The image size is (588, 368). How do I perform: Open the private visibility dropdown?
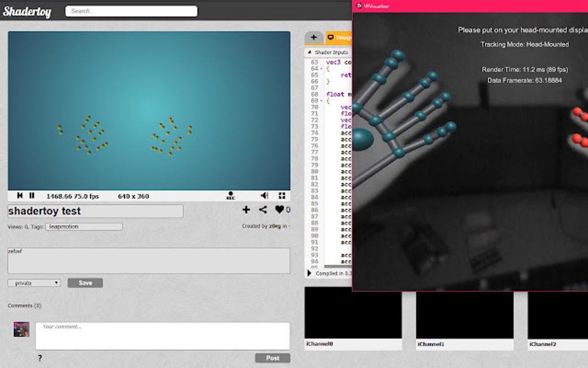click(33, 282)
